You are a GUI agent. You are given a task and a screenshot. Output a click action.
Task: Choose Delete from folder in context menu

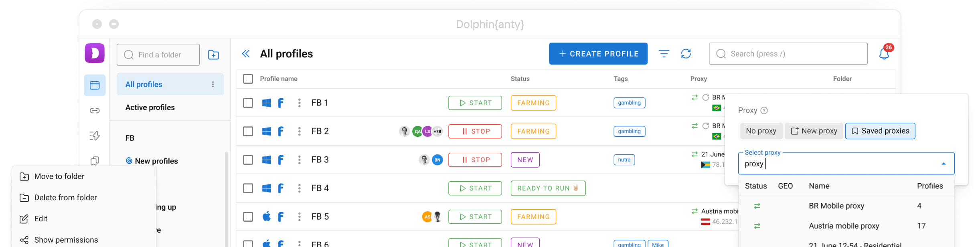tap(84, 198)
